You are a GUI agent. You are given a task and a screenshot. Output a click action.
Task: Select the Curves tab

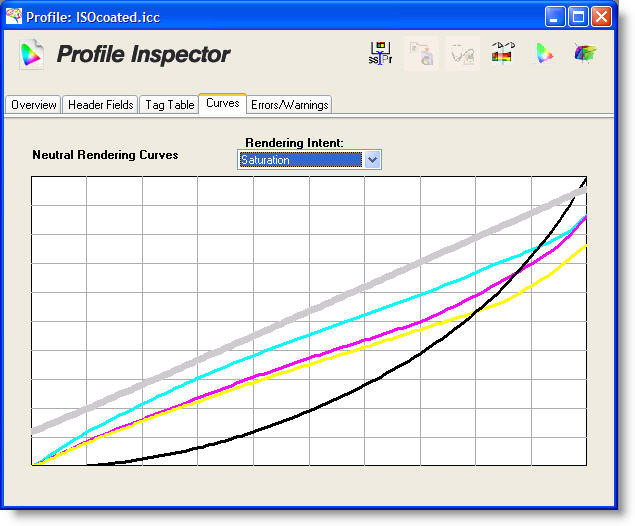point(222,103)
